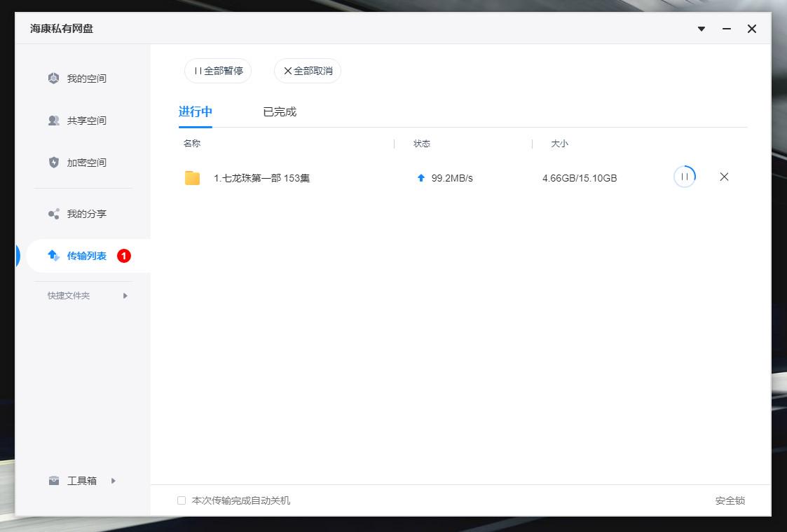Click the red badge on 传输列表
Viewport: 787px width, 532px height.
click(123, 255)
